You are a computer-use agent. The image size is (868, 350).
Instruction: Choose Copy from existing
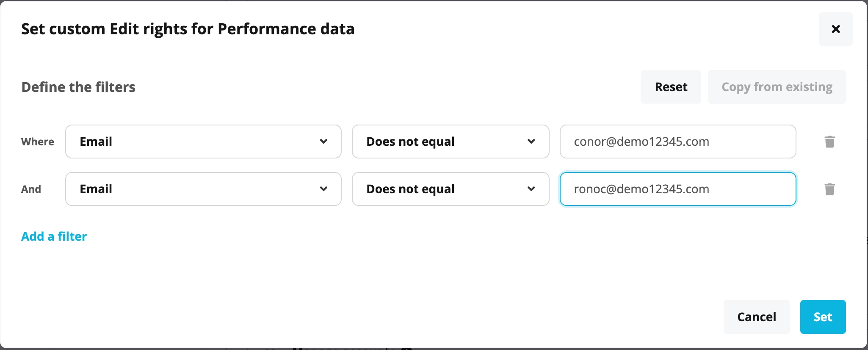tap(777, 87)
